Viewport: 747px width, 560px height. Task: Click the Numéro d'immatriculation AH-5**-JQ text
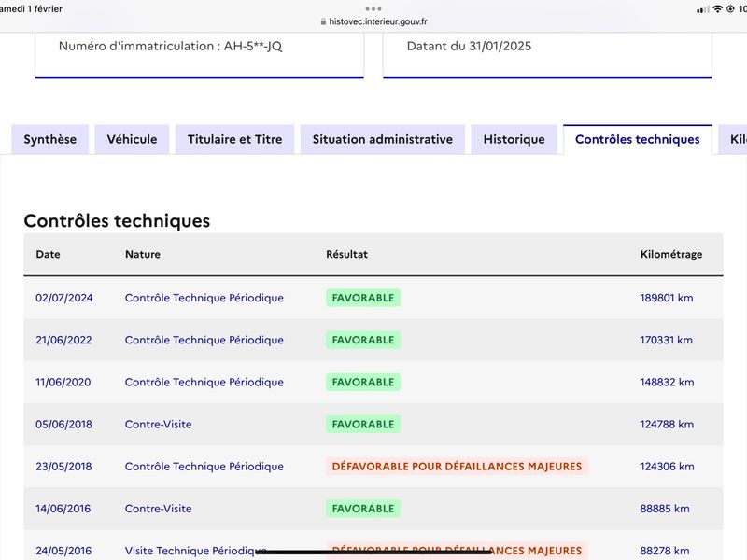coord(171,46)
